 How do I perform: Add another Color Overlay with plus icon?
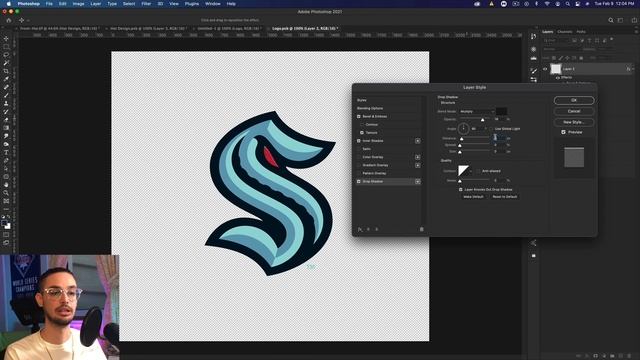tap(418, 157)
